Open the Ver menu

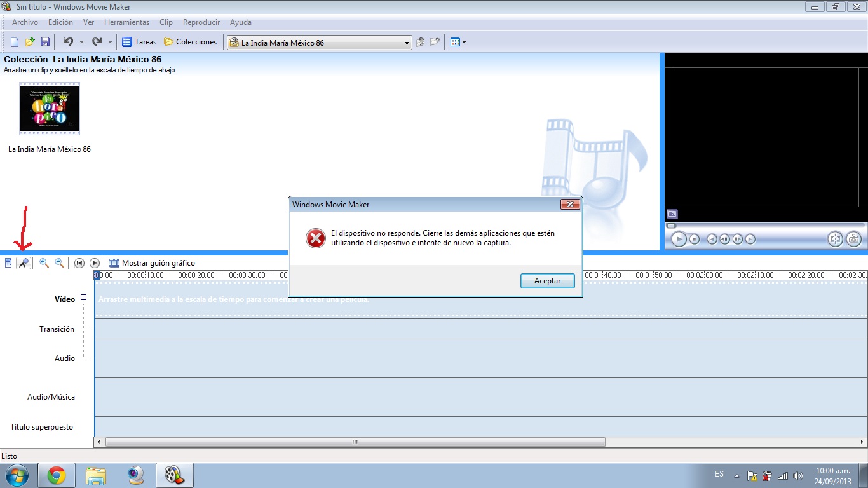click(88, 22)
